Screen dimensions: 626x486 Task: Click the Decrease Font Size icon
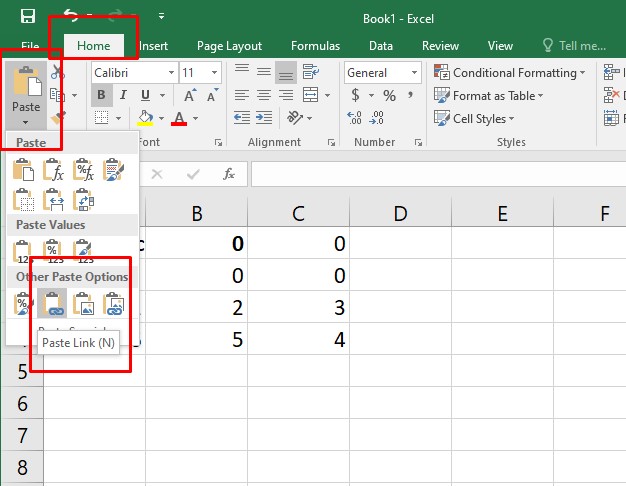click(x=212, y=95)
